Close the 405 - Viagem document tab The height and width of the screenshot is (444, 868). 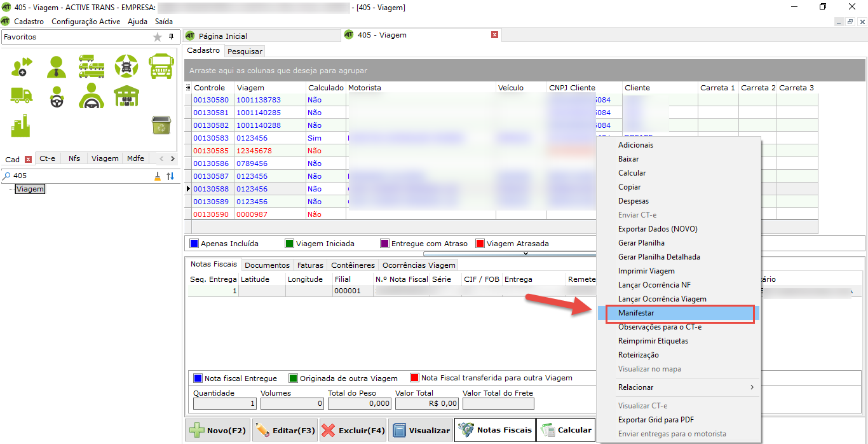point(494,35)
